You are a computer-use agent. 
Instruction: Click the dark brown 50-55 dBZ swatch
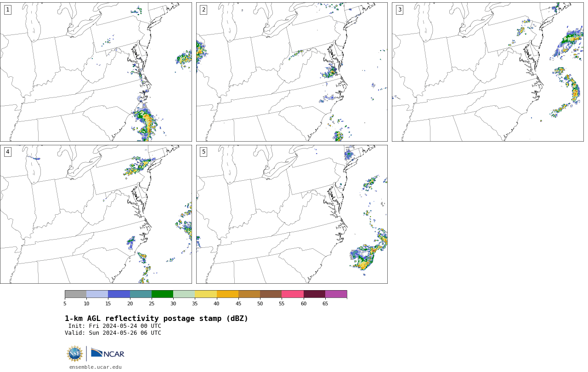(271, 294)
